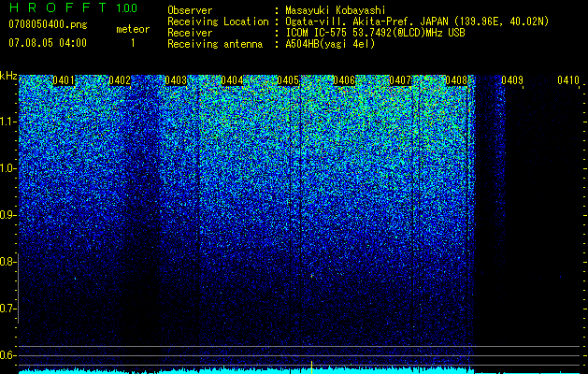Click the Ogata-vill. Akita-Pref. JAPAN location text
This screenshot has width=588, height=374.
[x=417, y=22]
